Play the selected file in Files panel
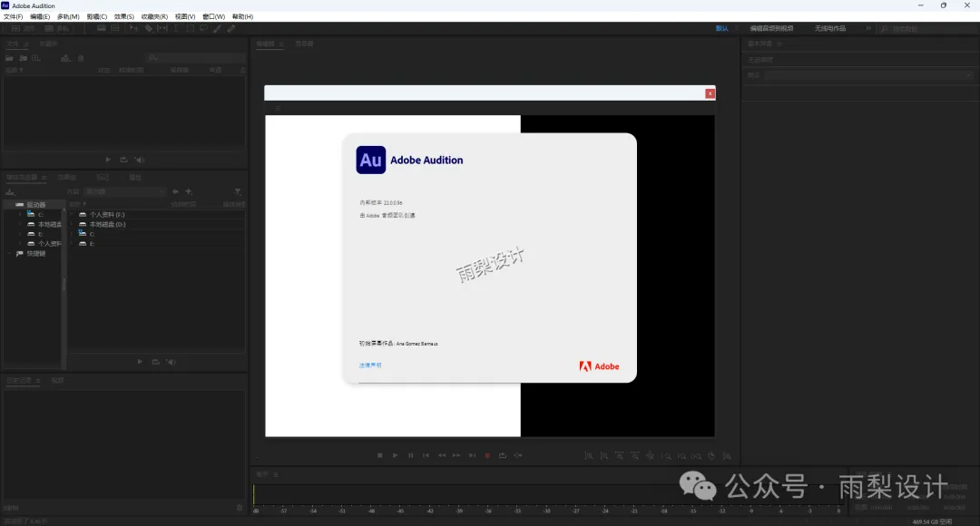Viewport: 980px width, 526px height. [108, 160]
